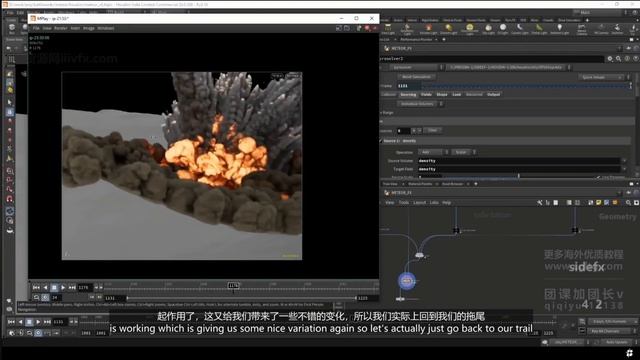Image resolution: width=640 pixels, height=360 pixels.
Task: Jump to first frame in Houdini playbar
Action: coord(11,322)
